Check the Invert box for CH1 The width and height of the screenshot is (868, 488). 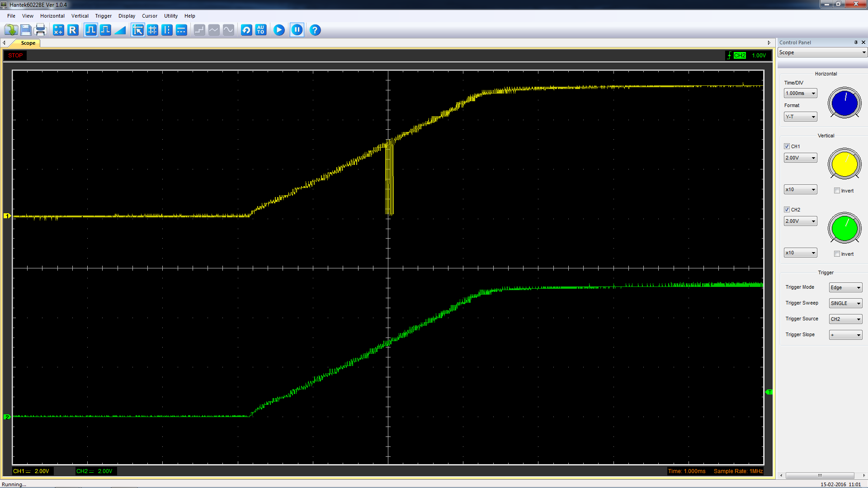coord(837,190)
